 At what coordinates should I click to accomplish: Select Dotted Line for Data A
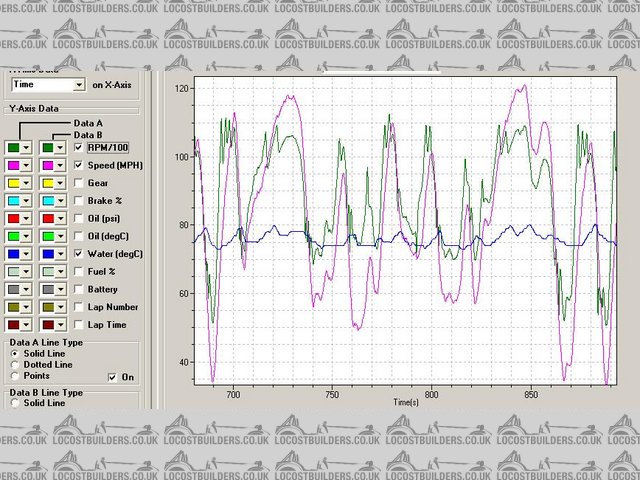(14, 365)
